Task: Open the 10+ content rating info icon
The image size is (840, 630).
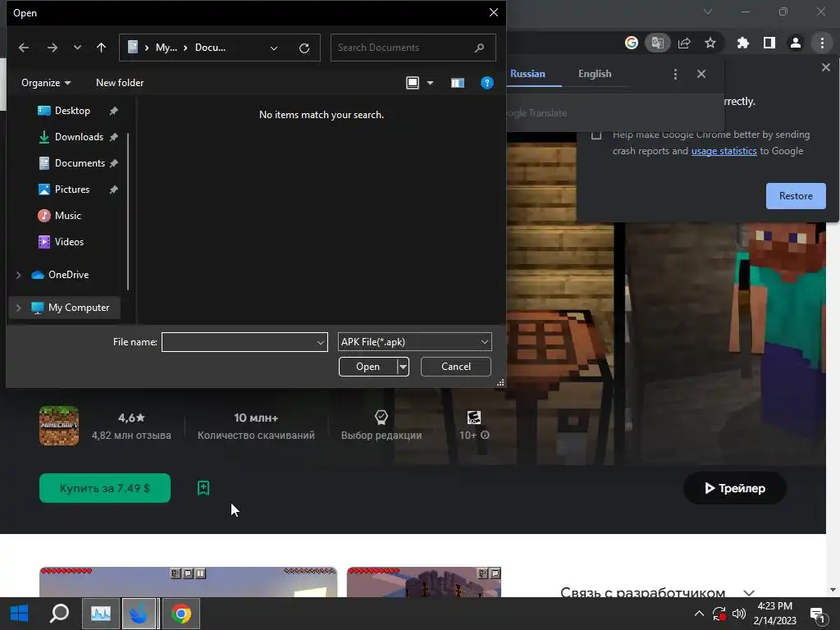Action: [485, 435]
